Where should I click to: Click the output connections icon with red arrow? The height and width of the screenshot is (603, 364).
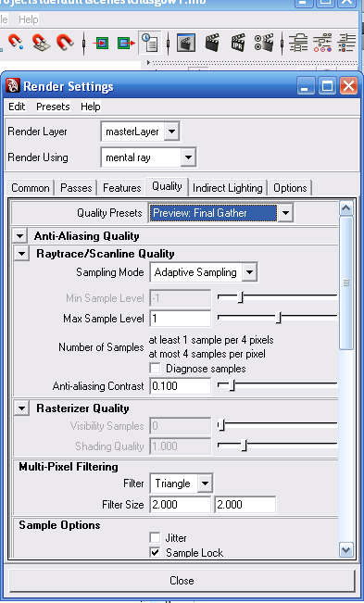126,43
